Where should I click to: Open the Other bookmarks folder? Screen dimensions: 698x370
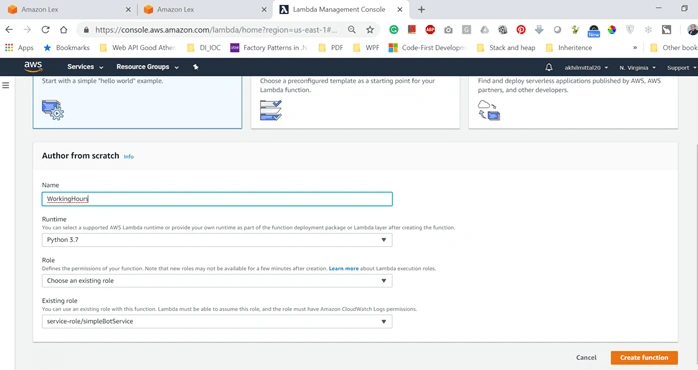coord(674,48)
